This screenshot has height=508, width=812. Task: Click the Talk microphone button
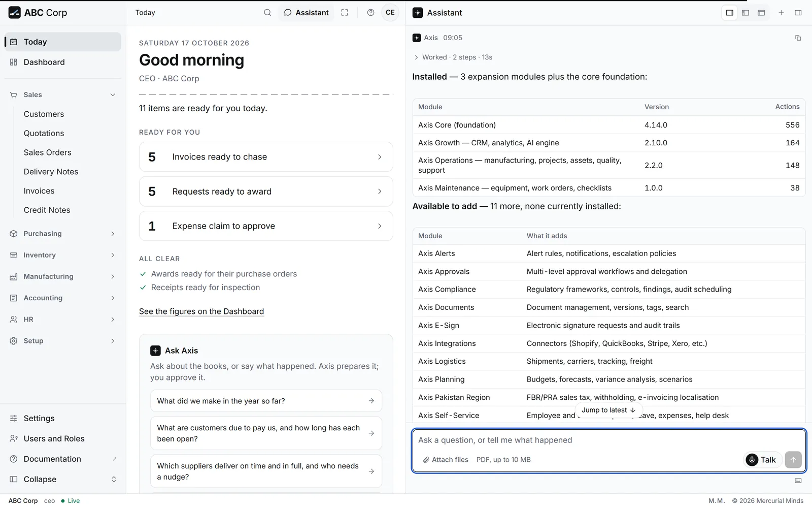click(762, 460)
